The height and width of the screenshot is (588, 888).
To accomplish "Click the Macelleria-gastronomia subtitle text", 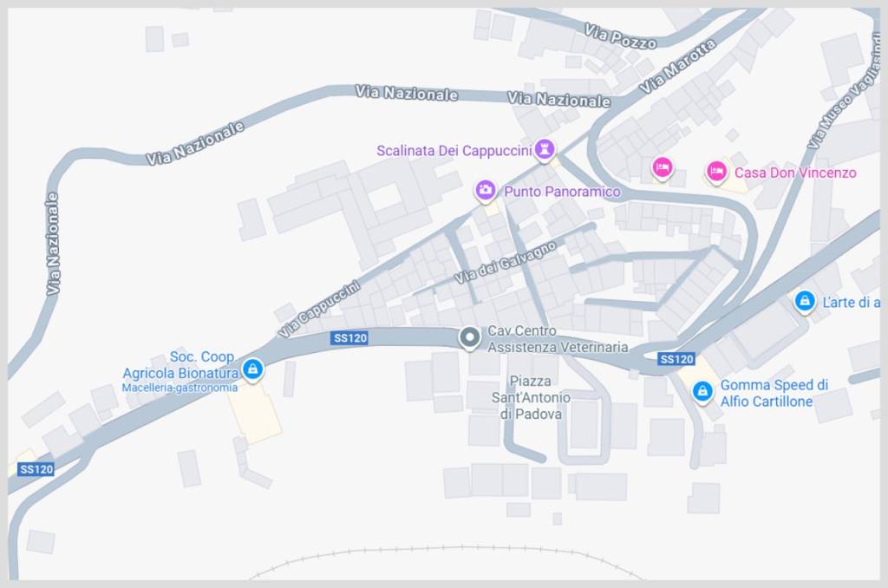I will point(180,388).
